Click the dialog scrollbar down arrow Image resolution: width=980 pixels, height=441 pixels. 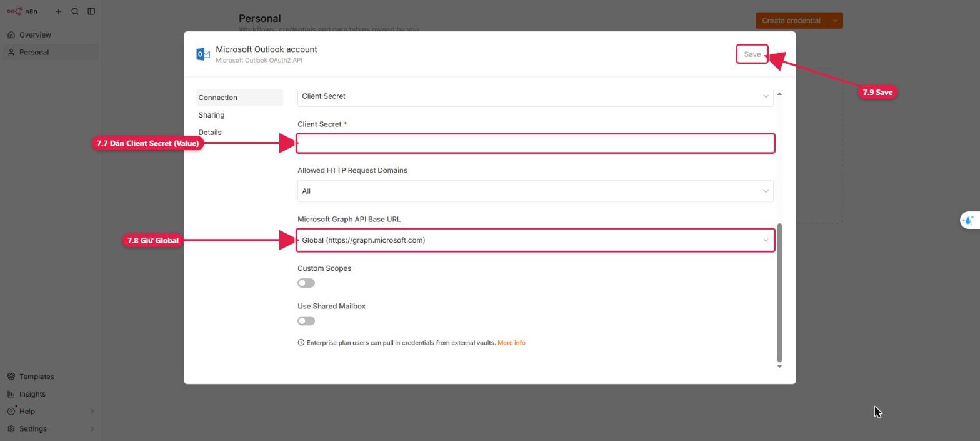tap(779, 367)
